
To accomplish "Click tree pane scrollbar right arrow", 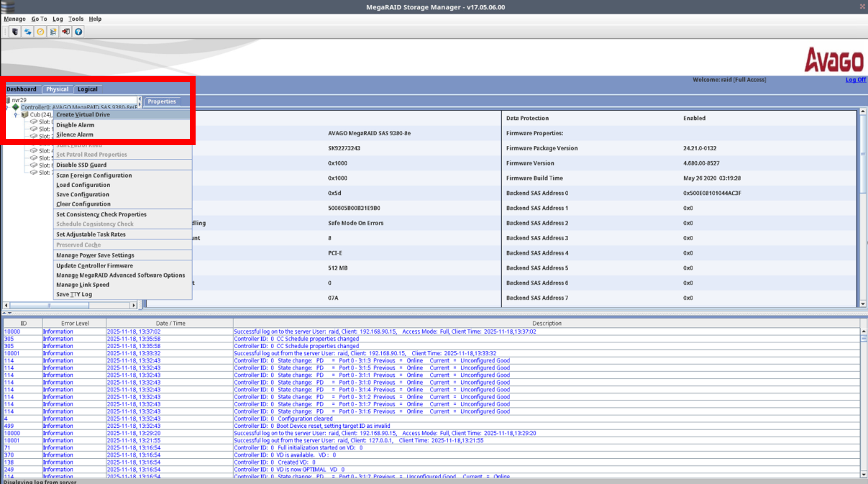I will click(x=133, y=305).
